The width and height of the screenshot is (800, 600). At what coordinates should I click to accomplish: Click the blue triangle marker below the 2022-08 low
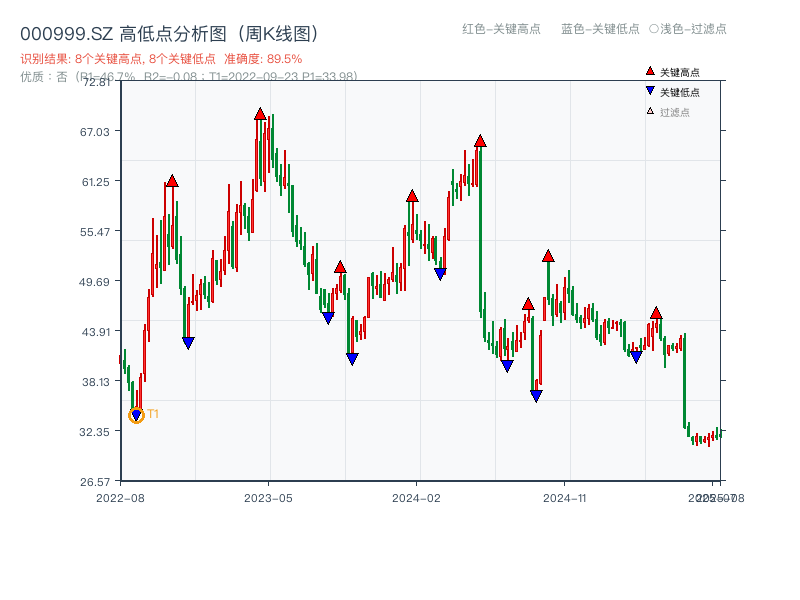click(136, 413)
